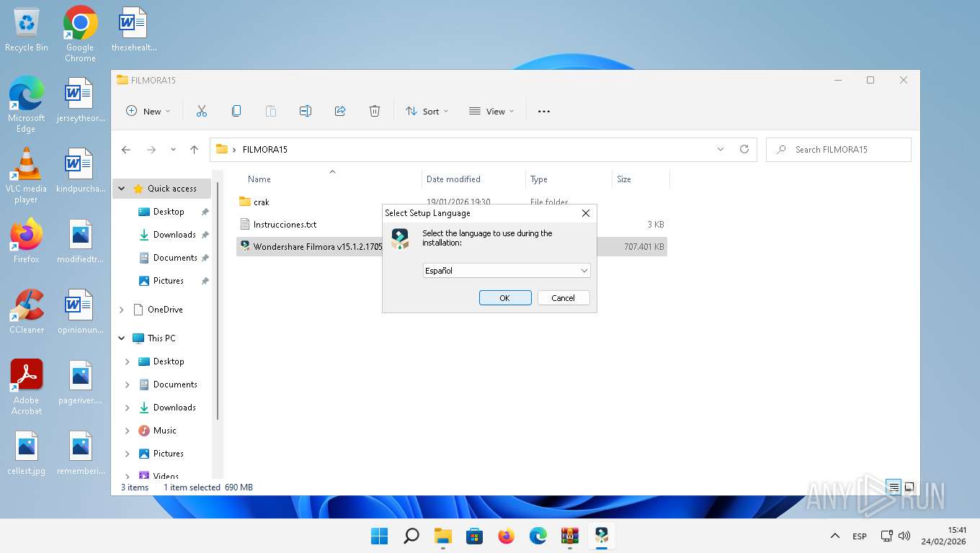
Task: Click the Rename icon in Explorer toolbar
Action: click(x=306, y=111)
